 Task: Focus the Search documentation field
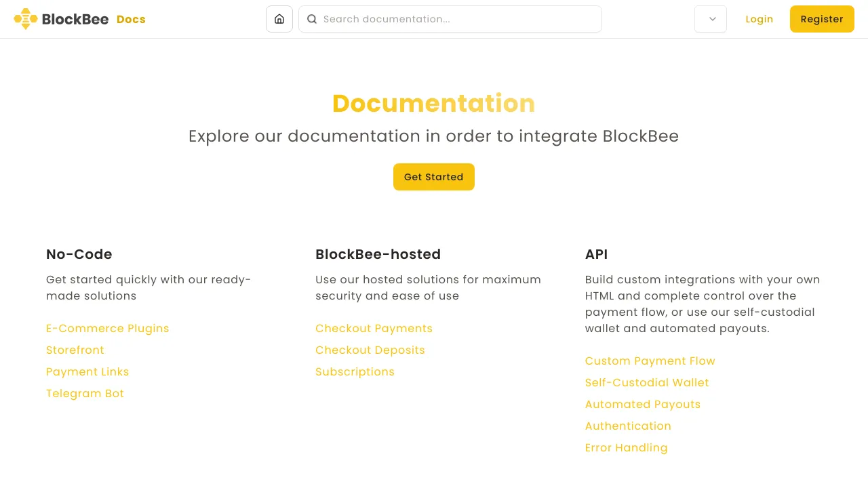pyautogui.click(x=450, y=19)
